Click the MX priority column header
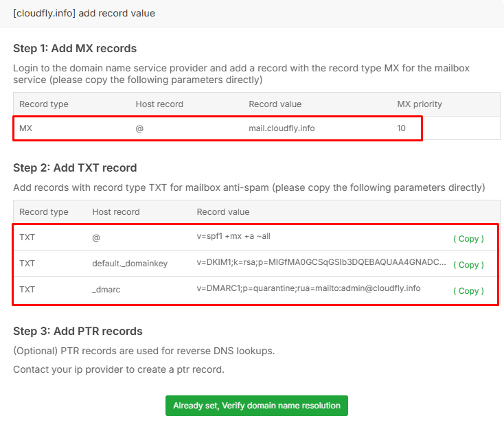The height and width of the screenshot is (429, 504). tap(420, 104)
